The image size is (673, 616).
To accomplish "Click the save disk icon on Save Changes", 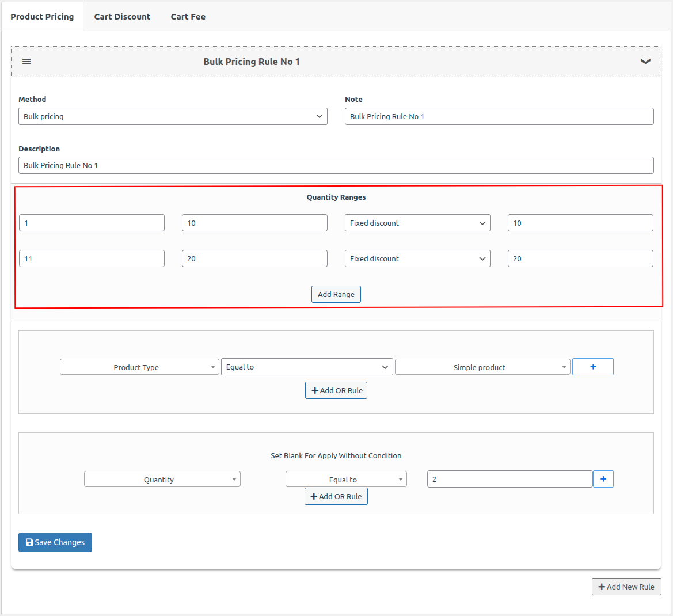I will (x=29, y=542).
